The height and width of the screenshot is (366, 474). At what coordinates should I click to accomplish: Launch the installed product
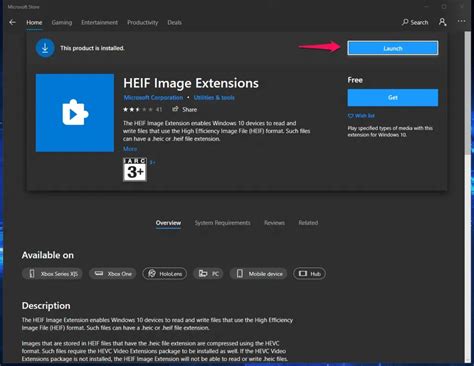tap(393, 48)
